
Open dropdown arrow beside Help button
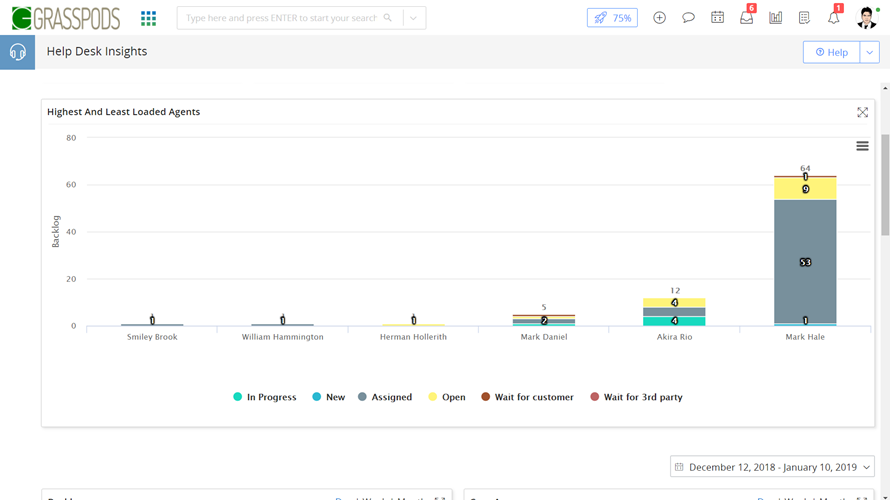coord(869,52)
